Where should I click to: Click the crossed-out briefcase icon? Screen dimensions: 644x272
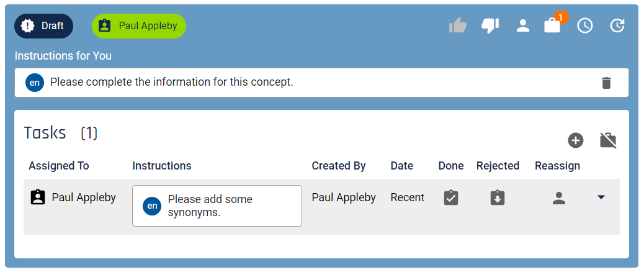(x=608, y=140)
